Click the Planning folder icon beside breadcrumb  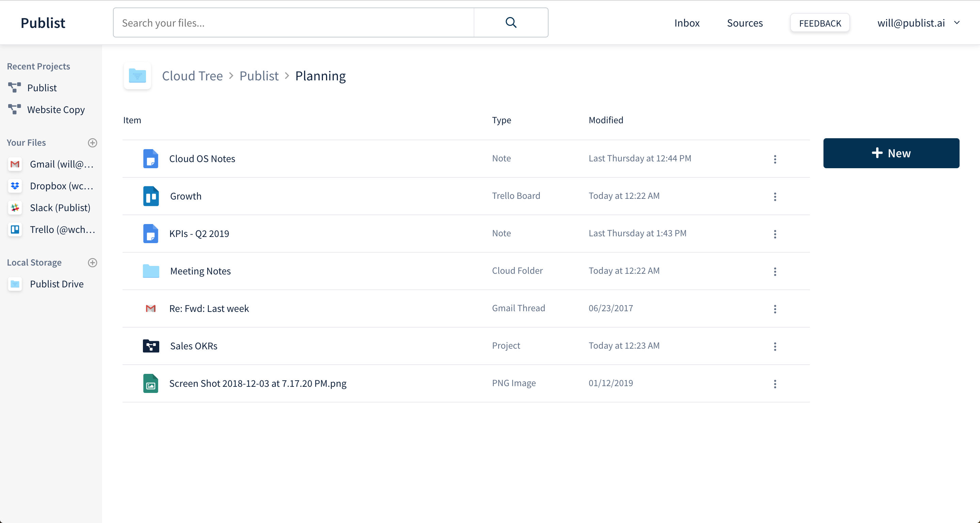click(137, 76)
